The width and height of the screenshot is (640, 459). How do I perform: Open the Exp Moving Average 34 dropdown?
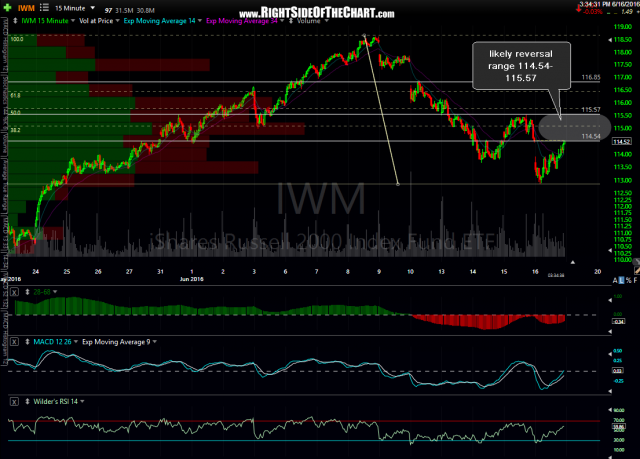click(282, 21)
